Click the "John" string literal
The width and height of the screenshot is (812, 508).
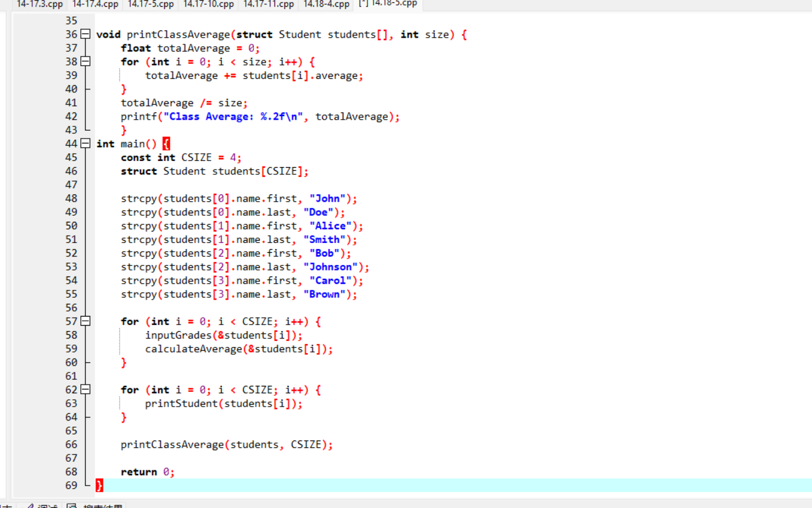coord(327,199)
